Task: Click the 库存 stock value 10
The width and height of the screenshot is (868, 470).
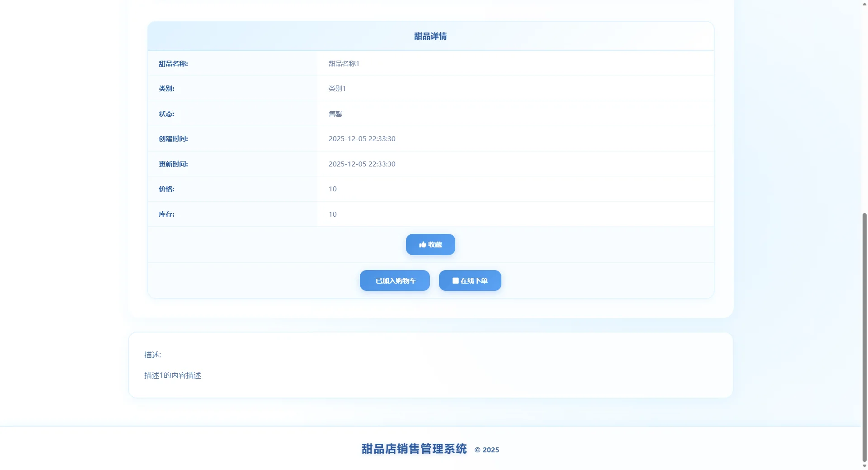Action: pyautogui.click(x=332, y=214)
